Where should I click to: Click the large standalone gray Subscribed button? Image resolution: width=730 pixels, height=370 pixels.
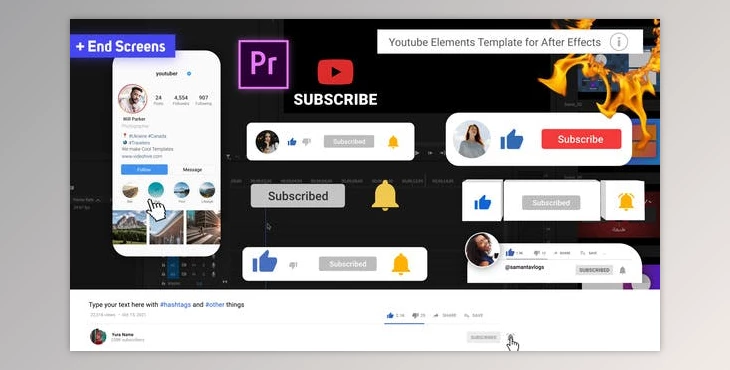click(298, 196)
